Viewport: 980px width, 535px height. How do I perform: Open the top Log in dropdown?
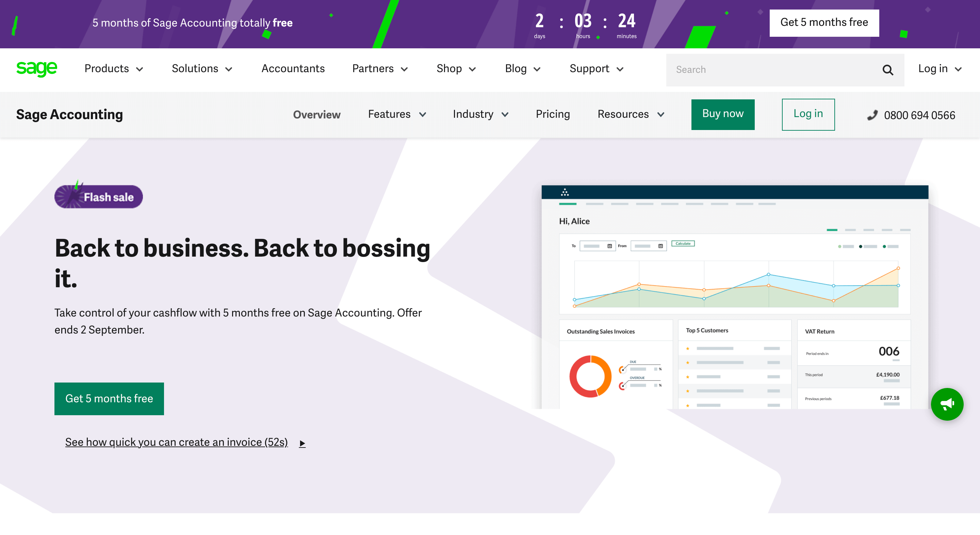939,69
